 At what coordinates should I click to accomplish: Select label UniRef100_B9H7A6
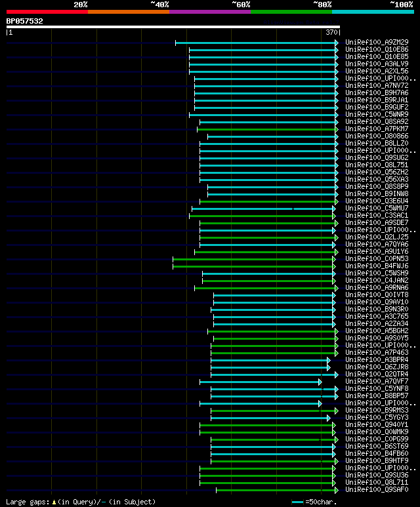pyautogui.click(x=377, y=92)
